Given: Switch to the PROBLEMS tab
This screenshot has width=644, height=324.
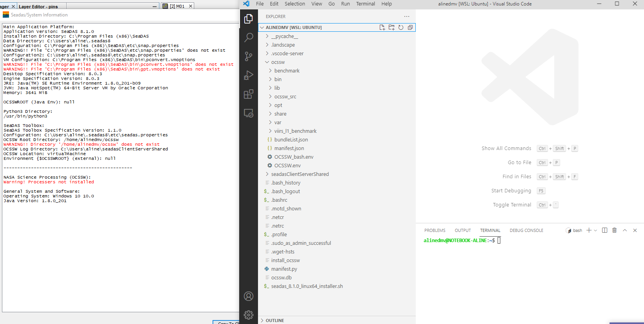Looking at the screenshot, I should [x=435, y=230].
